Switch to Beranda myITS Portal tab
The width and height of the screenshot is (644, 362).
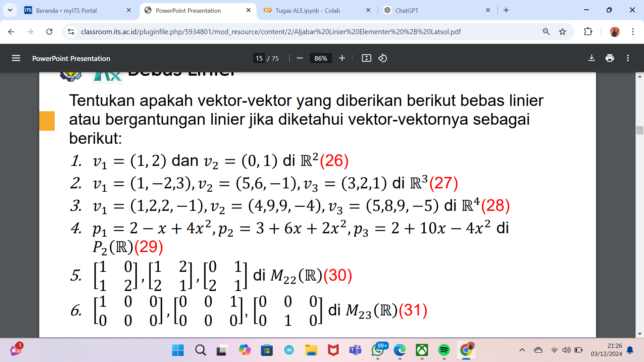78,10
